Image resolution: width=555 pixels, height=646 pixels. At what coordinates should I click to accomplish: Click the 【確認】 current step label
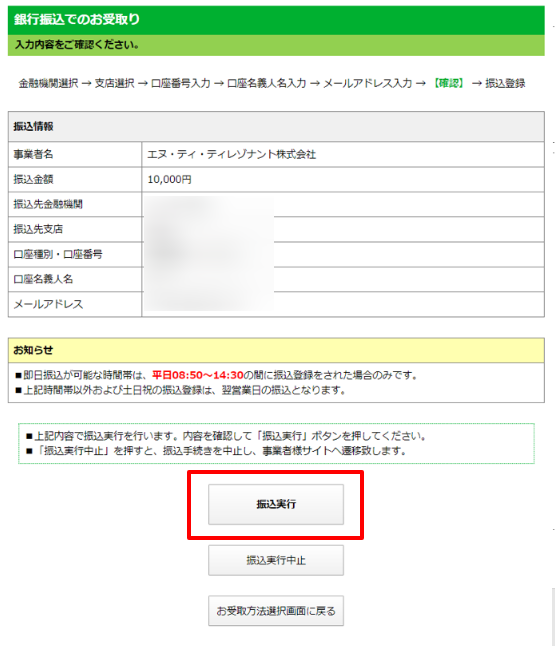449,83
